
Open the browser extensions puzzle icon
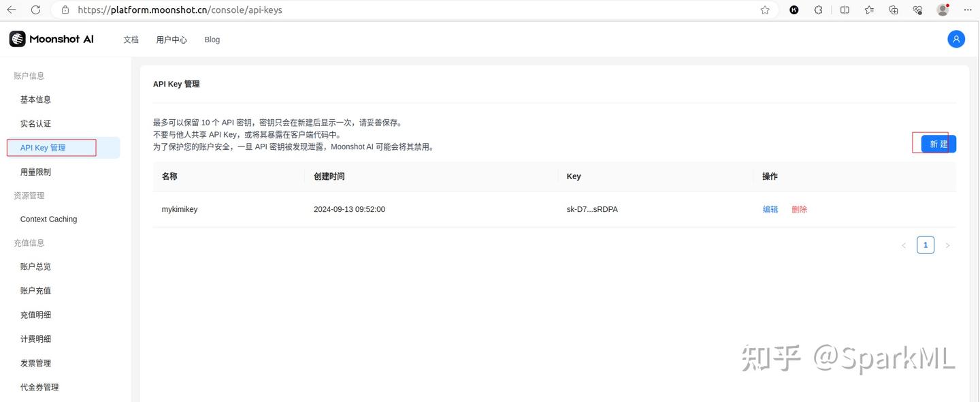[819, 10]
